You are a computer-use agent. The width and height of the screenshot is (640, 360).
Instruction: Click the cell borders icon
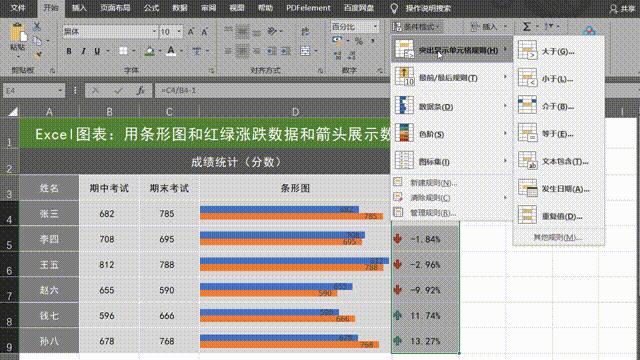[123, 51]
